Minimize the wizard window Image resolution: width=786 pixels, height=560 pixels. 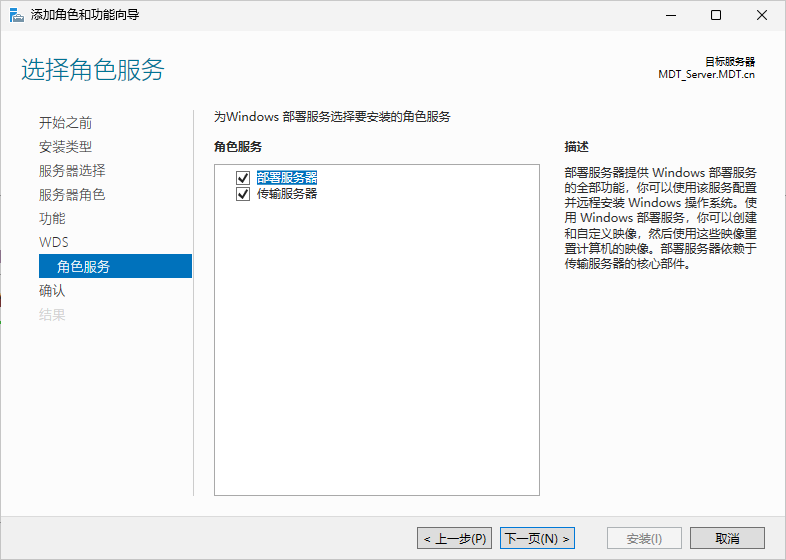click(671, 15)
